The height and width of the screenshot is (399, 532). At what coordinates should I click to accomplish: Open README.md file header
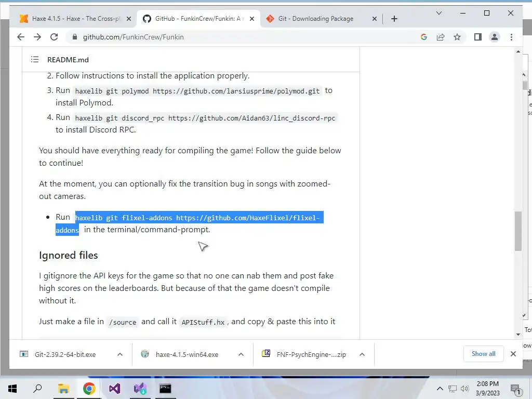coord(68,60)
